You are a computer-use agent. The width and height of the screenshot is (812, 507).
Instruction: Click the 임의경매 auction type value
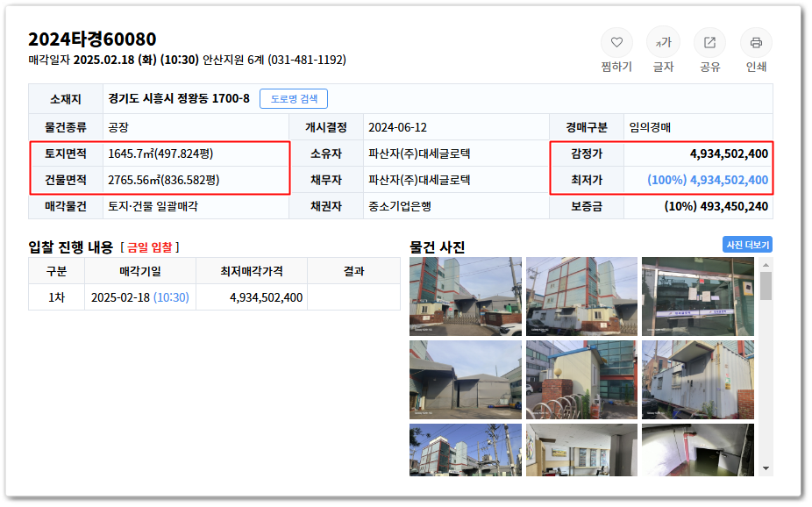pos(650,127)
